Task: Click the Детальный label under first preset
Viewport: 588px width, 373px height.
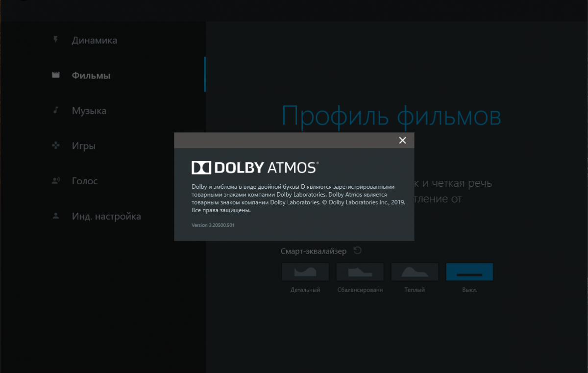Action: [305, 290]
